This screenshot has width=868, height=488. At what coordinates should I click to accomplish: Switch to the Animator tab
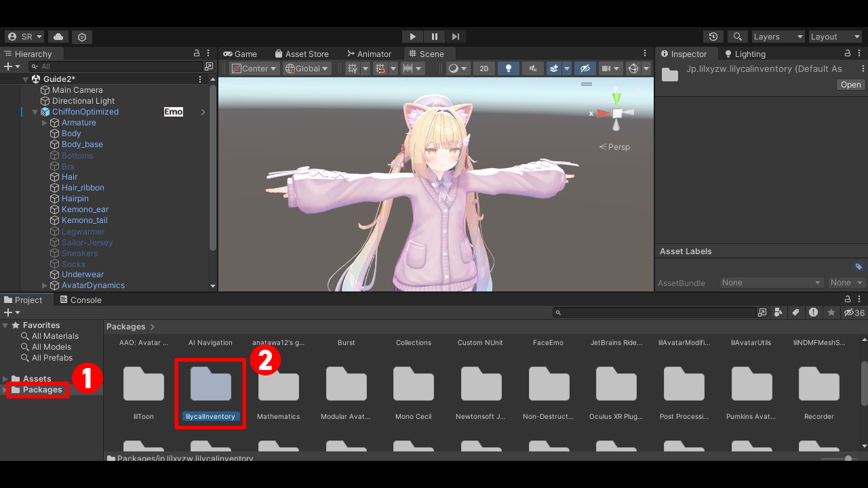(369, 54)
